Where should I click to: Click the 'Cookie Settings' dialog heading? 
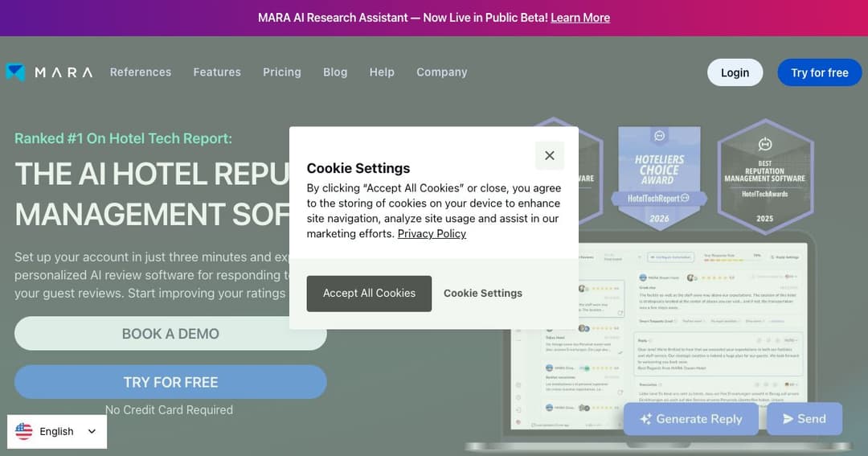point(358,168)
